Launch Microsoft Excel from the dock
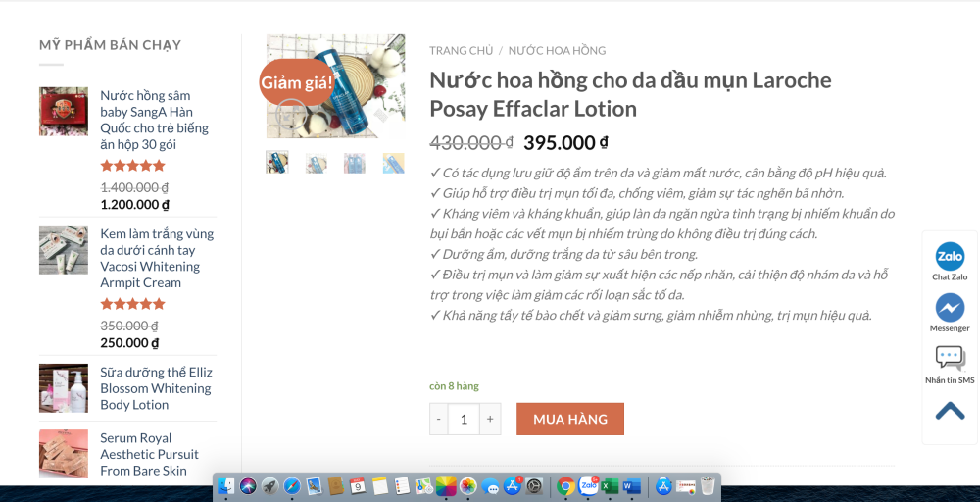Screen dimensions: 980x502 coord(610,486)
